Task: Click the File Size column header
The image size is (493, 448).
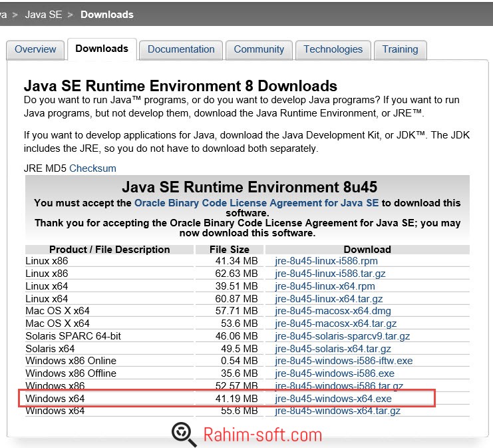Action: pyautogui.click(x=230, y=250)
